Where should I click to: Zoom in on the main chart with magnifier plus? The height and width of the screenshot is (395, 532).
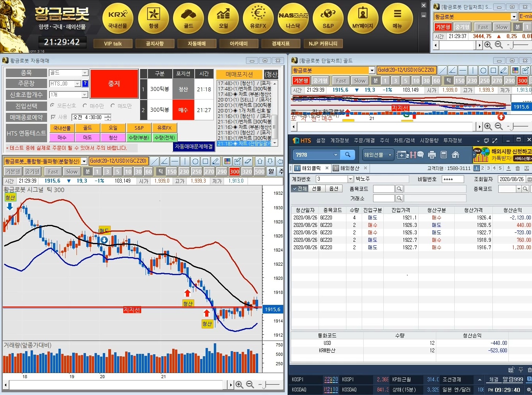click(239, 385)
